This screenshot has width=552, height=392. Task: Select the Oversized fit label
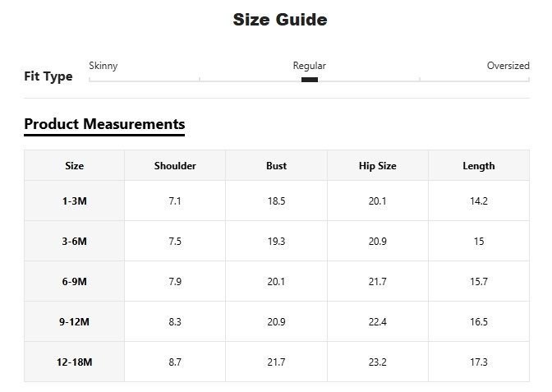click(x=508, y=66)
